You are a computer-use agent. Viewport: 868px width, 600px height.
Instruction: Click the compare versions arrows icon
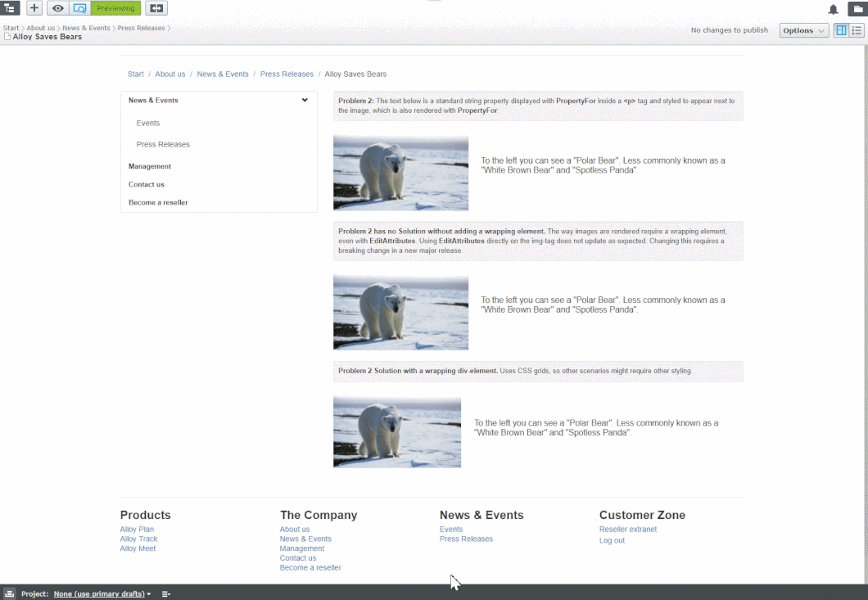point(156,8)
